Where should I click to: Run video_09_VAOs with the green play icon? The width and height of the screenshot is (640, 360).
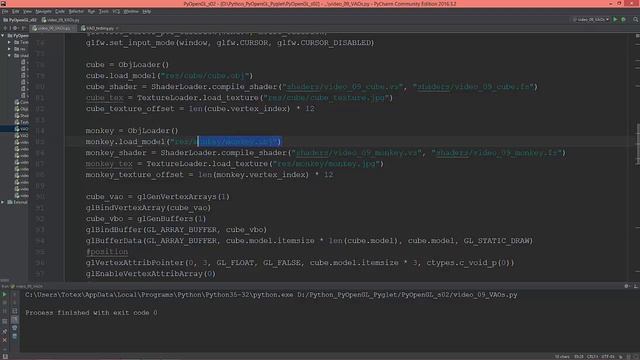pyautogui.click(x=615, y=19)
